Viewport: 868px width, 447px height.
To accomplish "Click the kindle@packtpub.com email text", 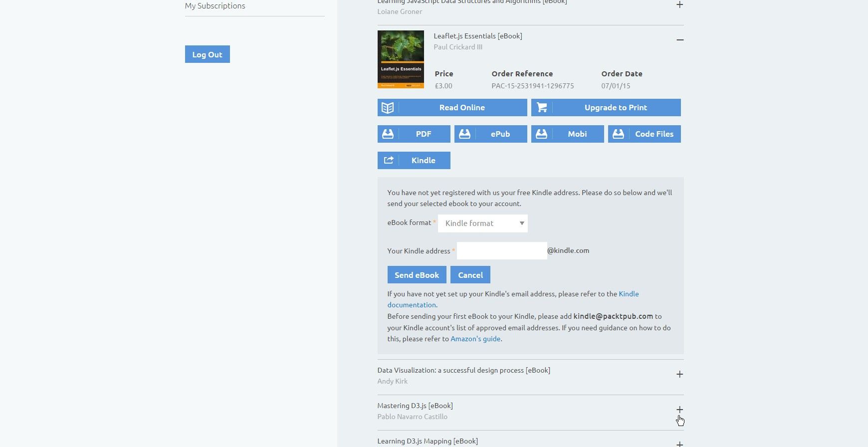I will [613, 316].
